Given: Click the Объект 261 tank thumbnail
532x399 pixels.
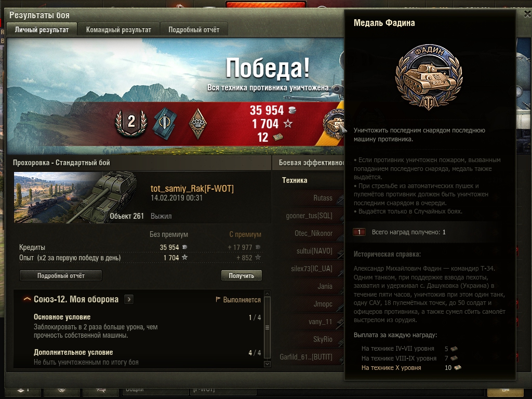Looking at the screenshot, I should 75,197.
